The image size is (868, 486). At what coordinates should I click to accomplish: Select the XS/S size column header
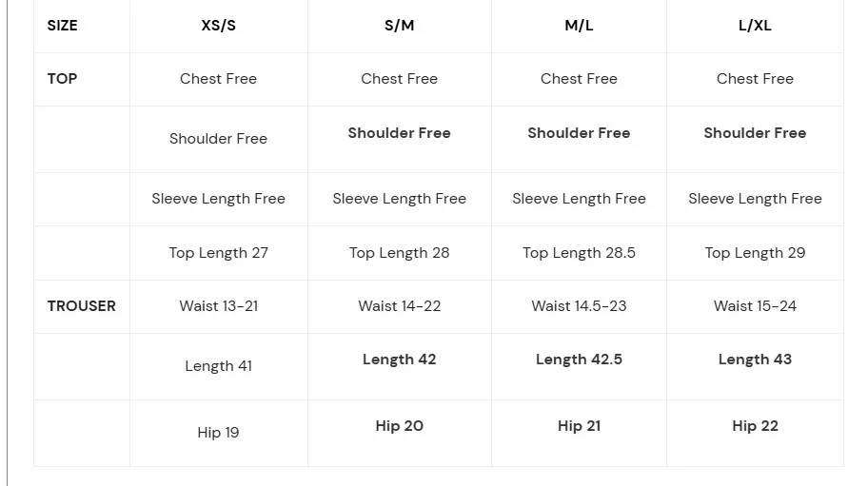coord(218,26)
